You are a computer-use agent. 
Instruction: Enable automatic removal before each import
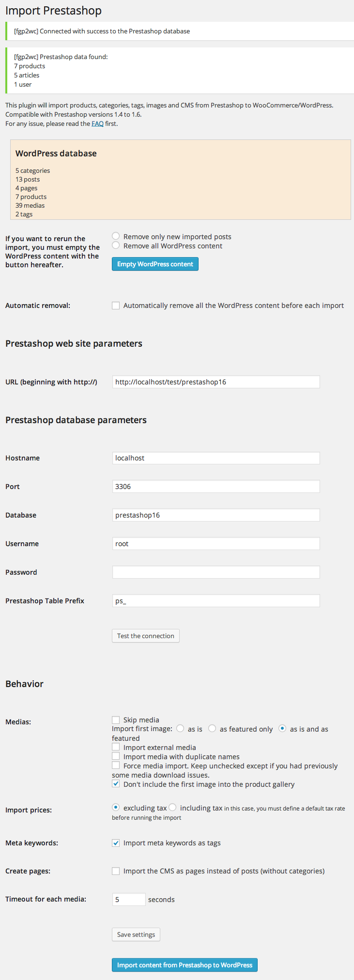tap(116, 306)
